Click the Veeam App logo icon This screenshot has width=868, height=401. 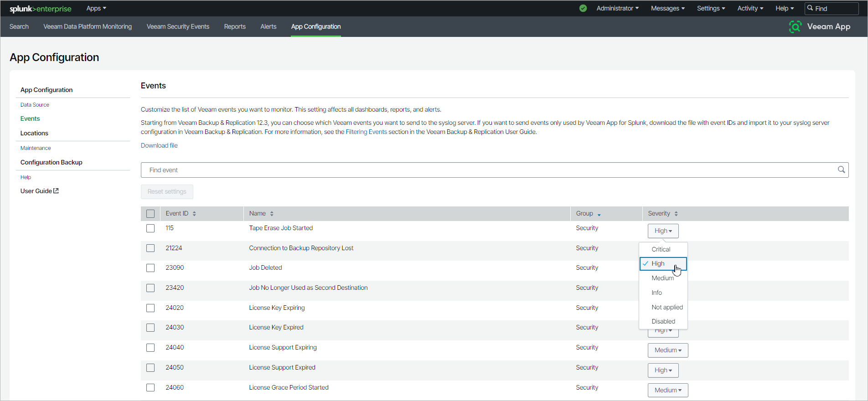[x=795, y=26]
